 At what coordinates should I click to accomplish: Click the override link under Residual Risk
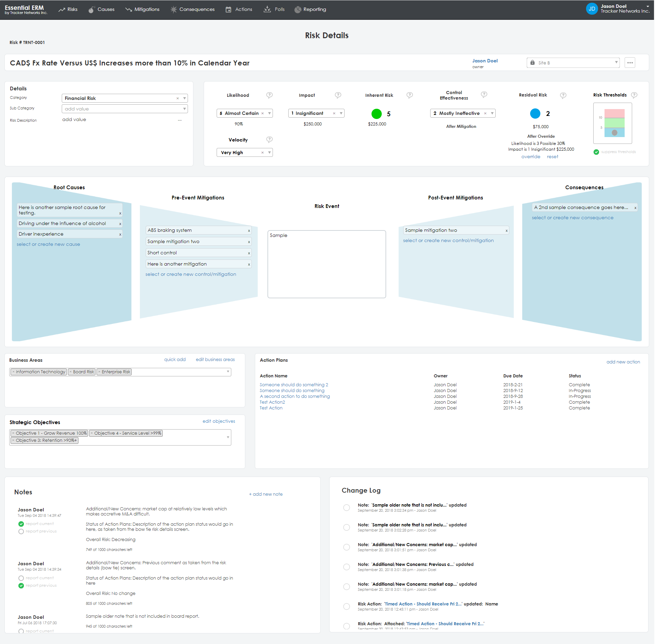[x=530, y=157]
